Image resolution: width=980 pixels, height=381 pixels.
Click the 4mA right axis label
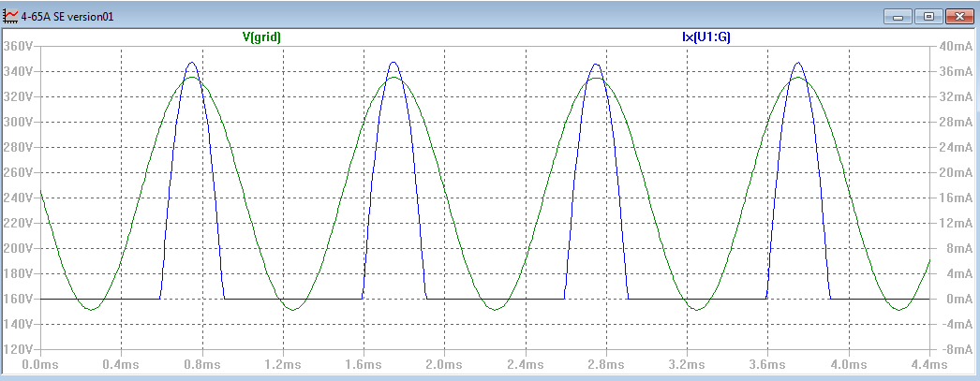coord(958,273)
